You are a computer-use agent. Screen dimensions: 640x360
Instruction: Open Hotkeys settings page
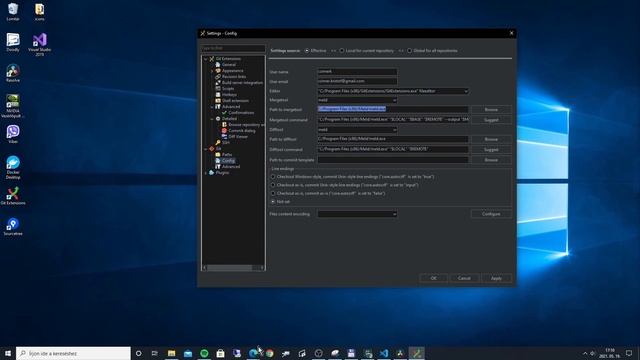coord(229,94)
